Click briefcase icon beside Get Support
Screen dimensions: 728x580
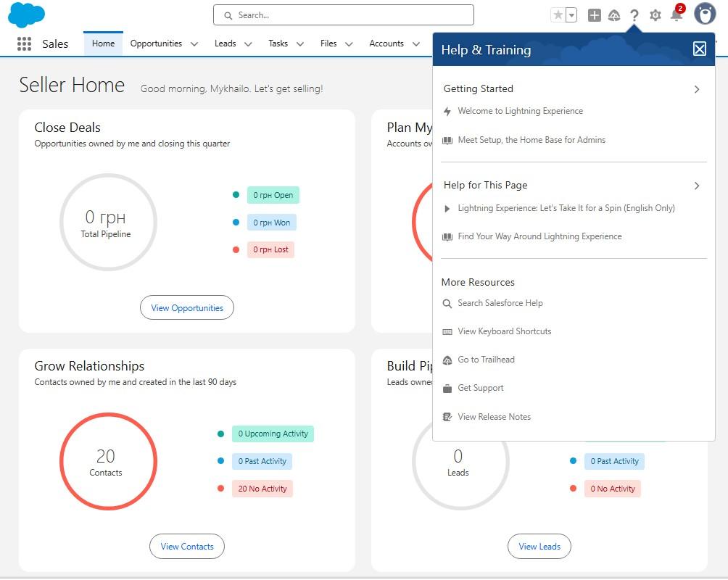[x=447, y=389]
